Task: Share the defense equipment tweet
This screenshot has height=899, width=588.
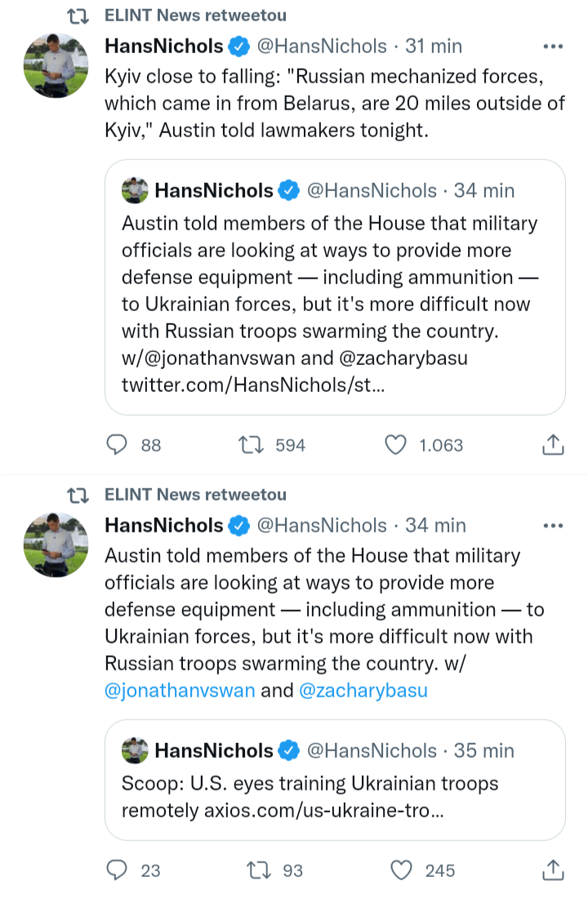Action: point(553,871)
